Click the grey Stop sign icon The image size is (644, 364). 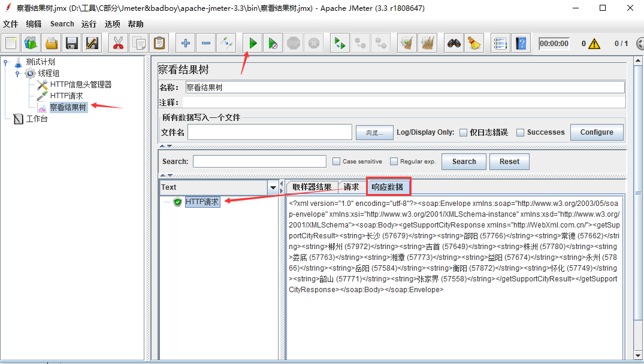pyautogui.click(x=294, y=43)
